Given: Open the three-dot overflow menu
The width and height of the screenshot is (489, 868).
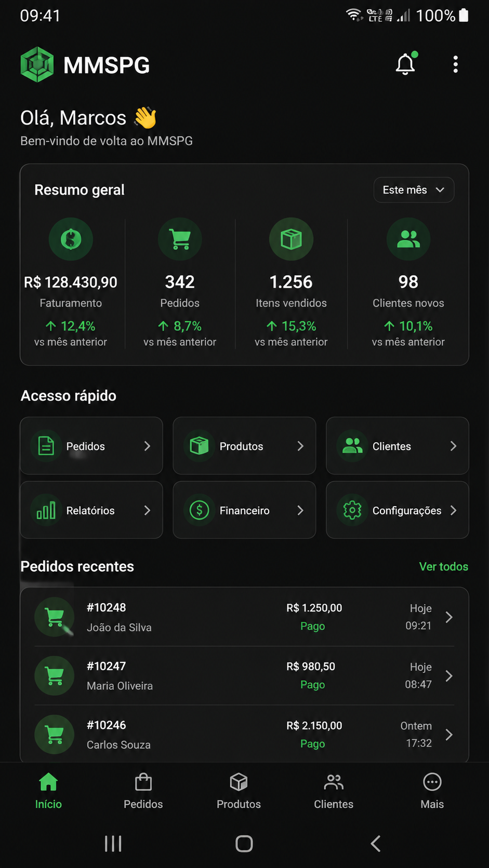Looking at the screenshot, I should pyautogui.click(x=455, y=64).
